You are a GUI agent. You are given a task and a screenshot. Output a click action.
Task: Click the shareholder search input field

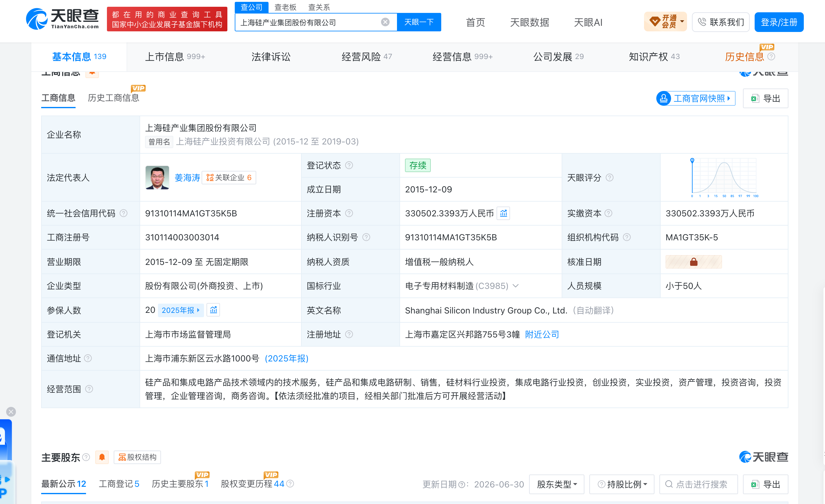698,484
